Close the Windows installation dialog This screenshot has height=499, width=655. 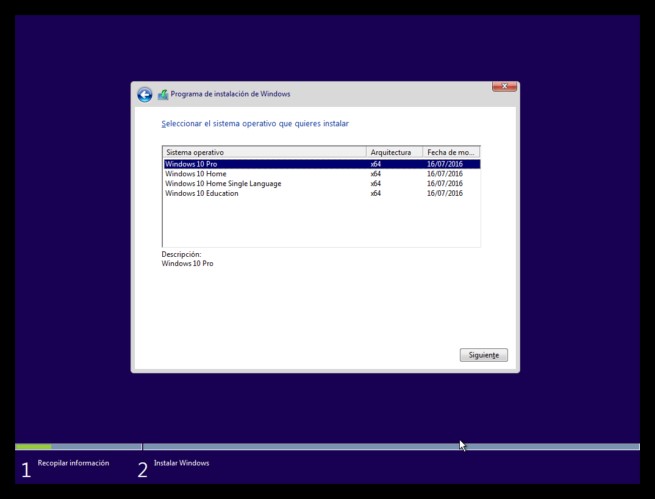(x=504, y=86)
